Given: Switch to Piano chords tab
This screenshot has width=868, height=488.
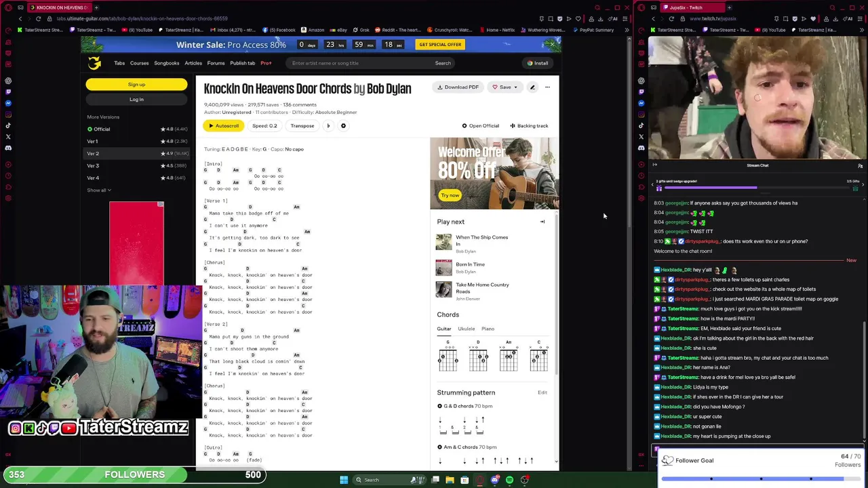Looking at the screenshot, I should [x=488, y=329].
